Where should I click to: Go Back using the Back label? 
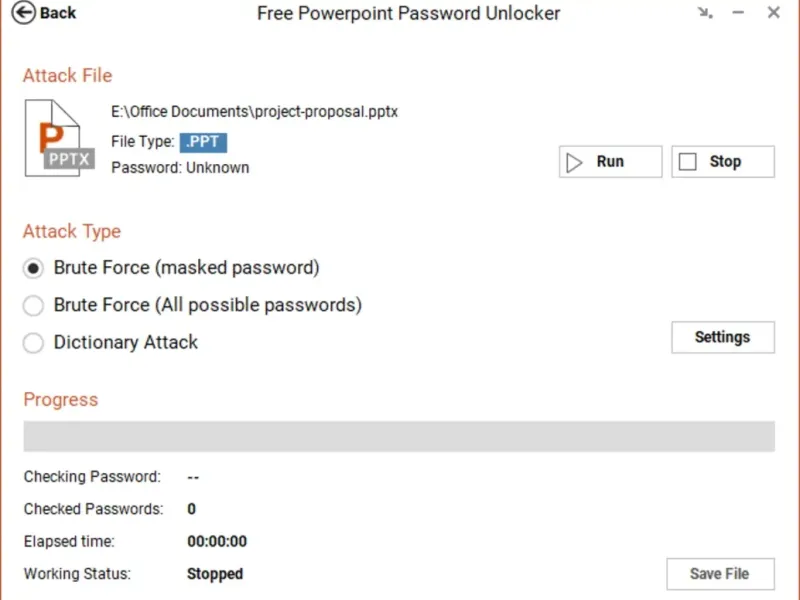(58, 13)
